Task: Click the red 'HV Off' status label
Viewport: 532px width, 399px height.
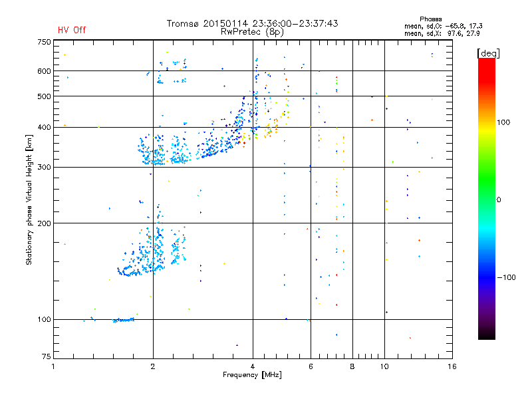Action: pyautogui.click(x=72, y=30)
